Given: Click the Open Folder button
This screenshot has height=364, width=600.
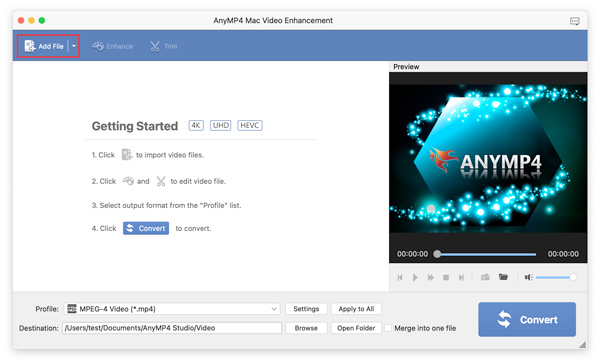Looking at the screenshot, I should point(356,328).
